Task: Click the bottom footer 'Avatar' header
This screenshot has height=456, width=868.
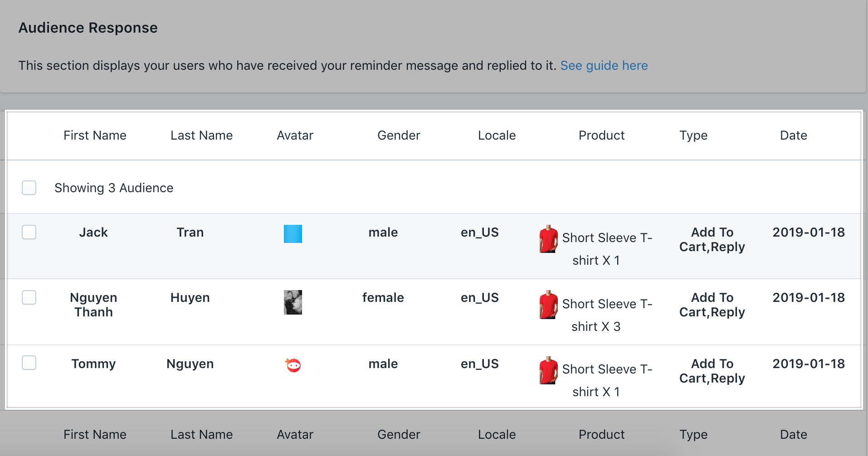Action: point(295,435)
